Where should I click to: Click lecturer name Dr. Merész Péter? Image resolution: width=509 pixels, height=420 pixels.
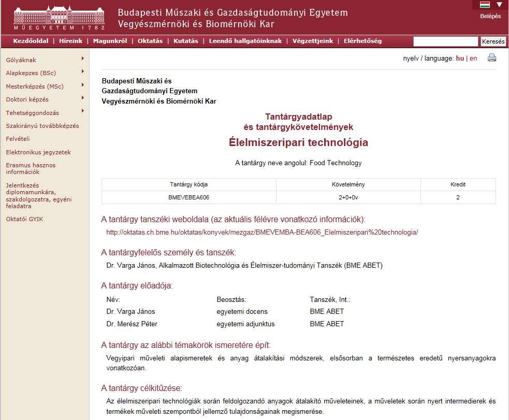[x=132, y=324]
